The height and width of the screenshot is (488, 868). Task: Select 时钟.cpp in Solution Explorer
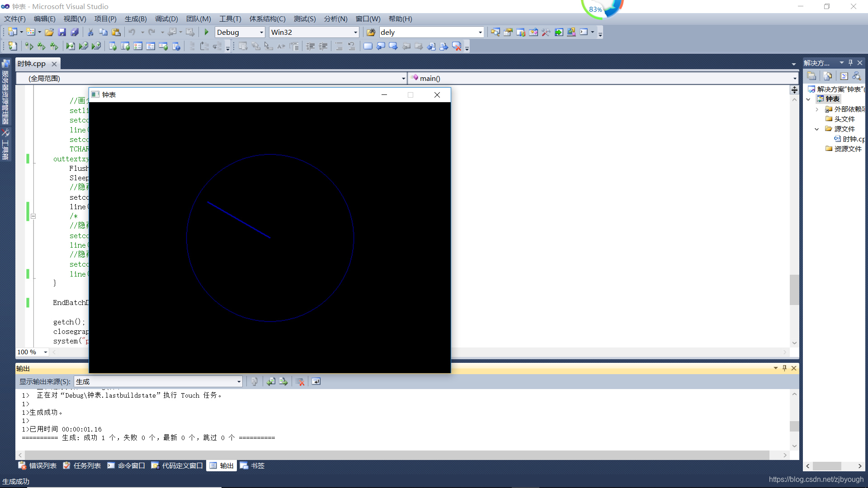point(853,139)
